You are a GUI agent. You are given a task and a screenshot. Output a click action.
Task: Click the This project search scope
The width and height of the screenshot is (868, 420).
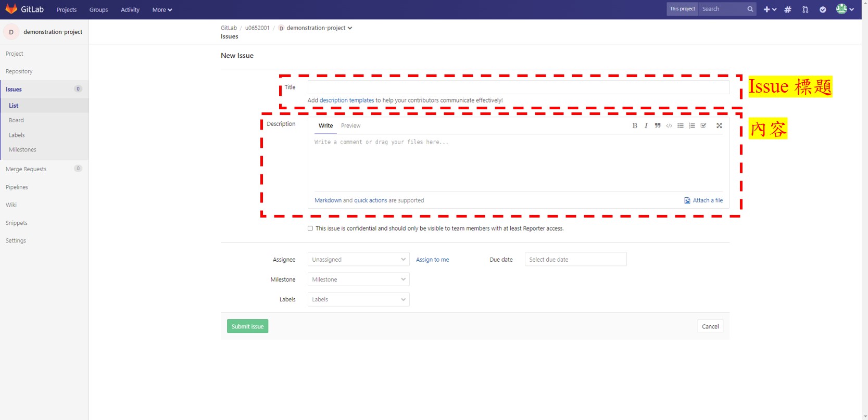(x=682, y=9)
